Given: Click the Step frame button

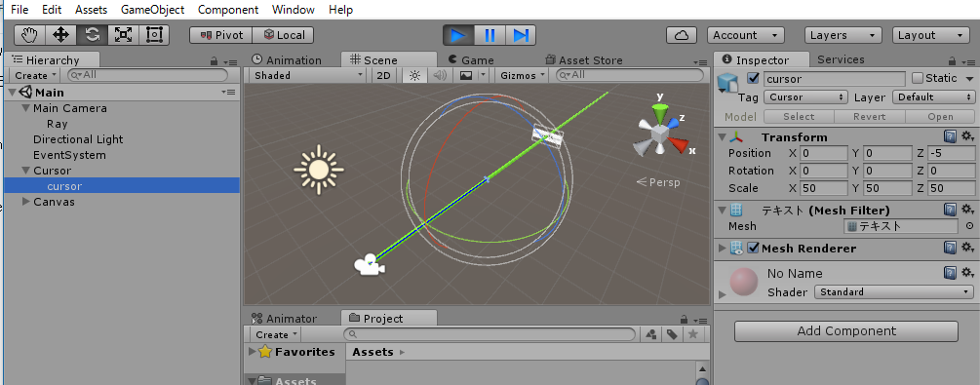Looking at the screenshot, I should pyautogui.click(x=520, y=35).
